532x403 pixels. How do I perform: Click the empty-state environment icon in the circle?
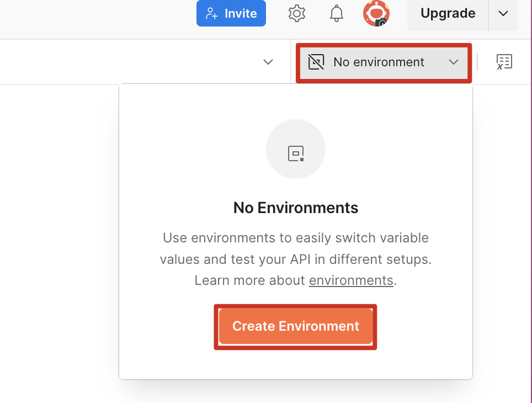[296, 153]
